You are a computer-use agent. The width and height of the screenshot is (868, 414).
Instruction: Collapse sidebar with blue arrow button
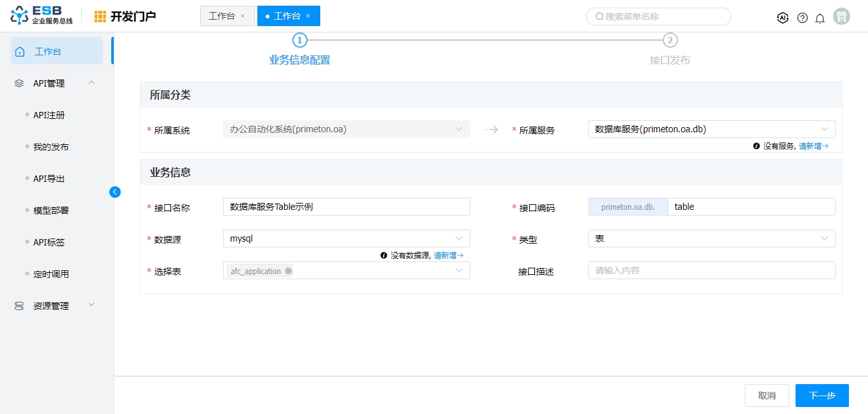point(115,191)
